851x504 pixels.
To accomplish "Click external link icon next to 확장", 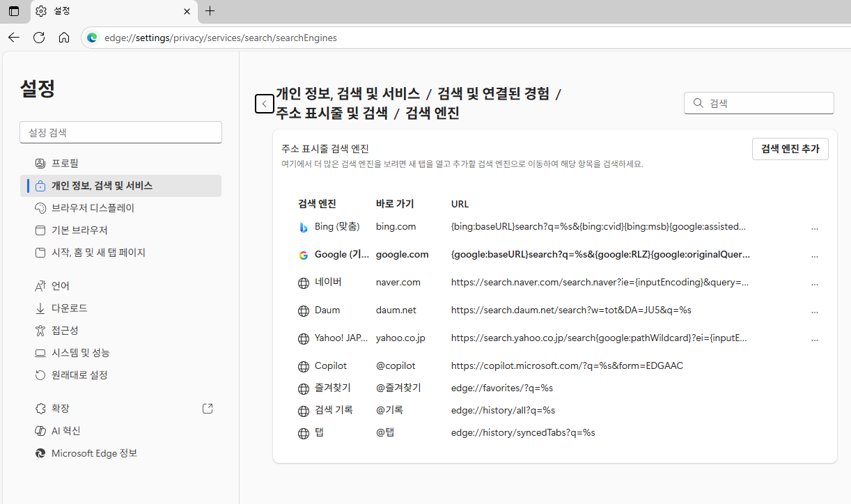I will (208, 408).
